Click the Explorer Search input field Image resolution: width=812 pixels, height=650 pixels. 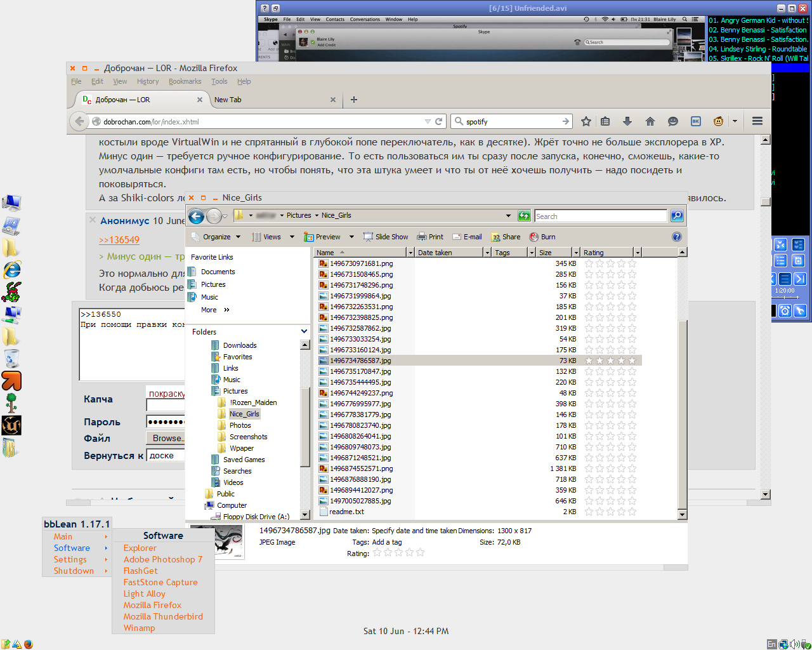point(600,216)
